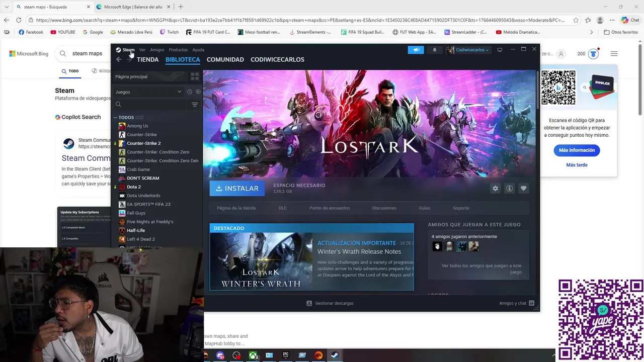Open Friends and chat plus icon
This screenshot has height=362, width=644.
tap(531, 303)
